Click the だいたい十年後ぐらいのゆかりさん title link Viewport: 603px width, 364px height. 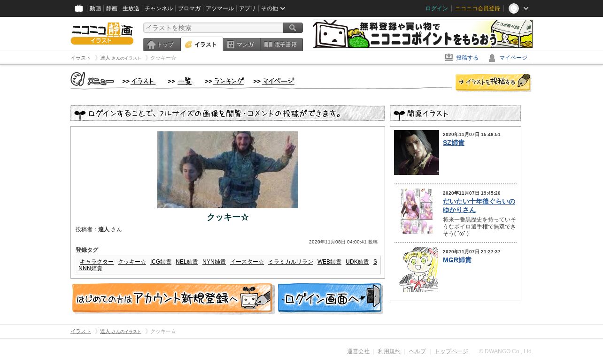pos(479,205)
